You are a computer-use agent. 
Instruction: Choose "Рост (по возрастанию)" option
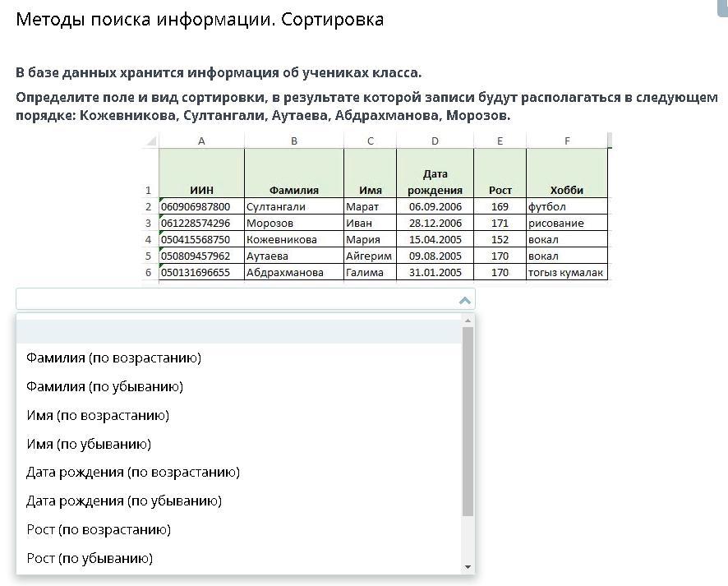pos(239,530)
